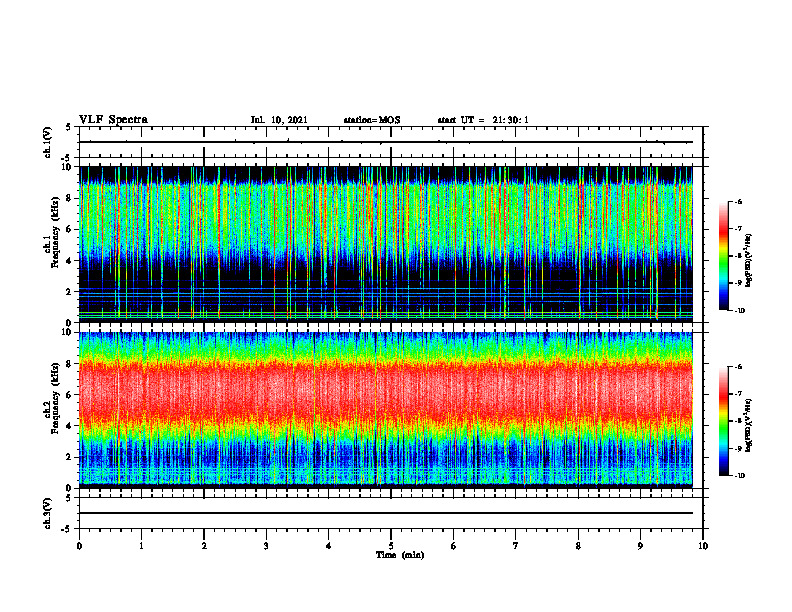Click the "-8" label on ch.2 colorbar
Image resolution: width=792 pixels, height=612 pixels.
click(738, 421)
